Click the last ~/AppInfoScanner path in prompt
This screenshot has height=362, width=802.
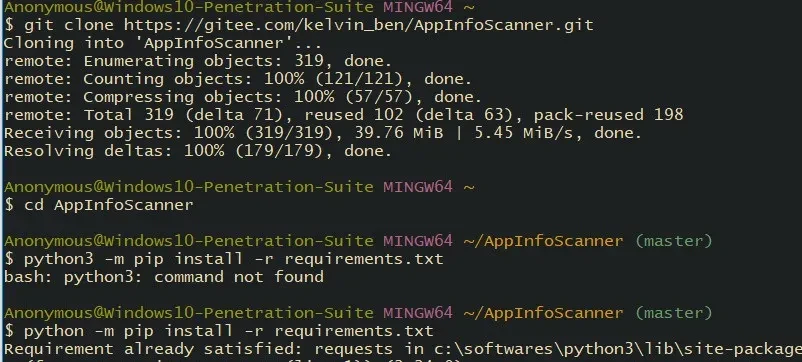tap(543, 313)
